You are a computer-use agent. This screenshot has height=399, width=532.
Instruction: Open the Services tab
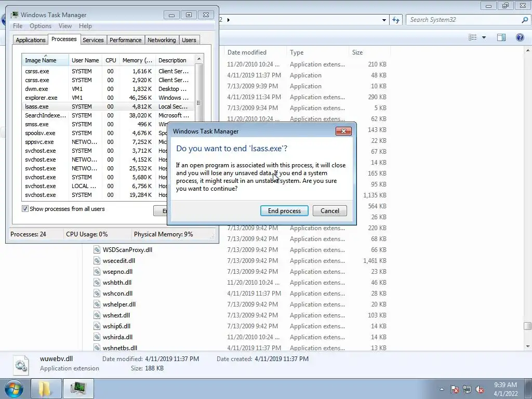(93, 40)
